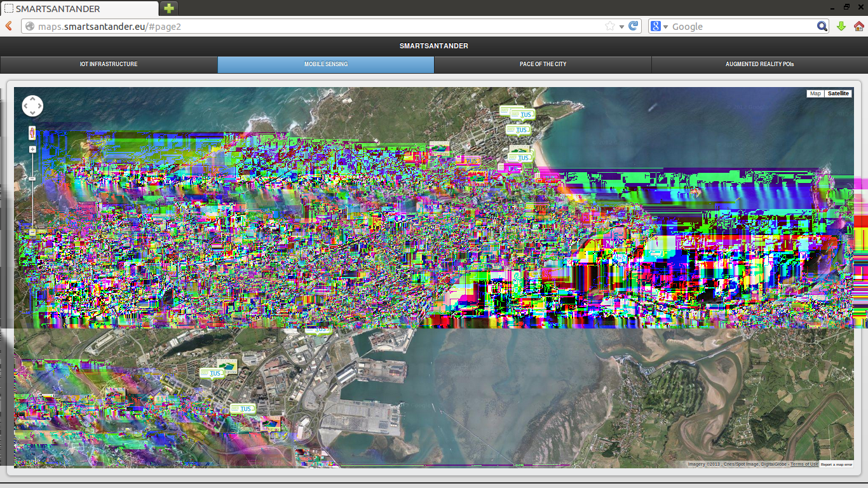Image resolution: width=868 pixels, height=488 pixels.
Task: Click the zoom slider handle on the map
Action: [32, 179]
